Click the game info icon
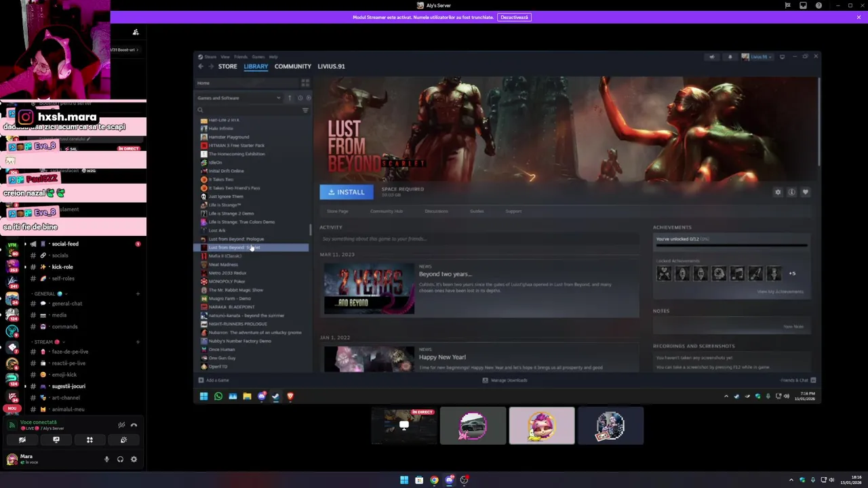This screenshot has width=868, height=488. (791, 192)
